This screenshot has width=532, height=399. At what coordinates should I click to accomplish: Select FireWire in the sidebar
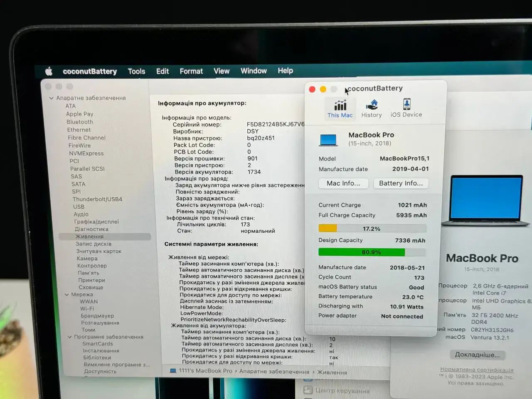click(x=79, y=145)
